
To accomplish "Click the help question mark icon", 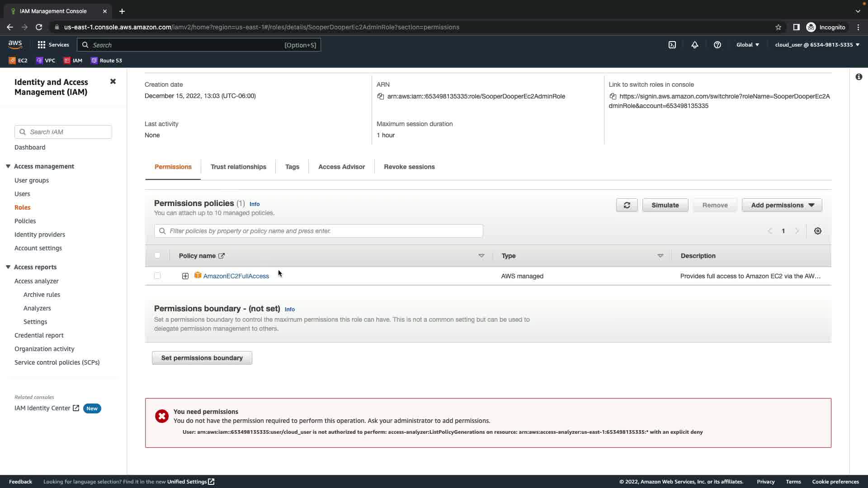I will click(x=717, y=45).
